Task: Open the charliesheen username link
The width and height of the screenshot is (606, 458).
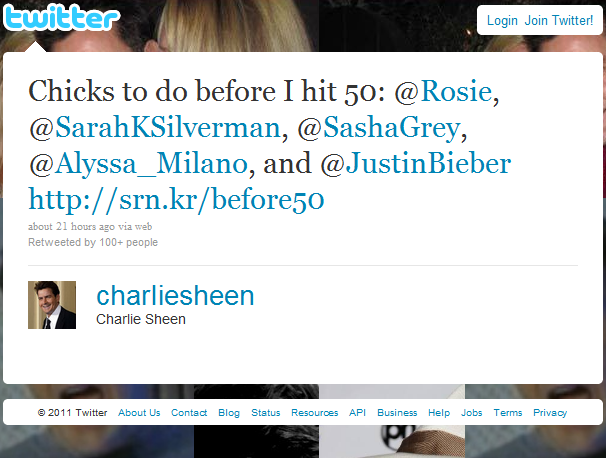Action: pyautogui.click(x=175, y=296)
